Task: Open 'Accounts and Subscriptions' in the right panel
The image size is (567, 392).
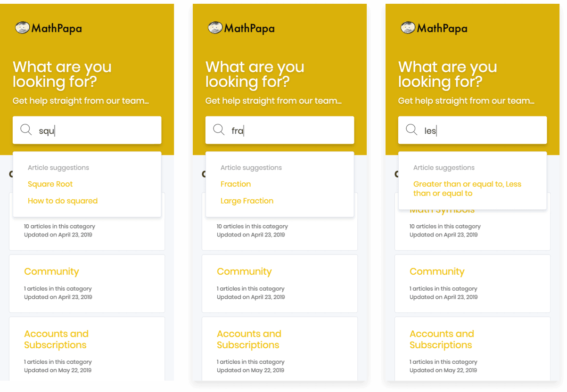Action: pos(441,339)
